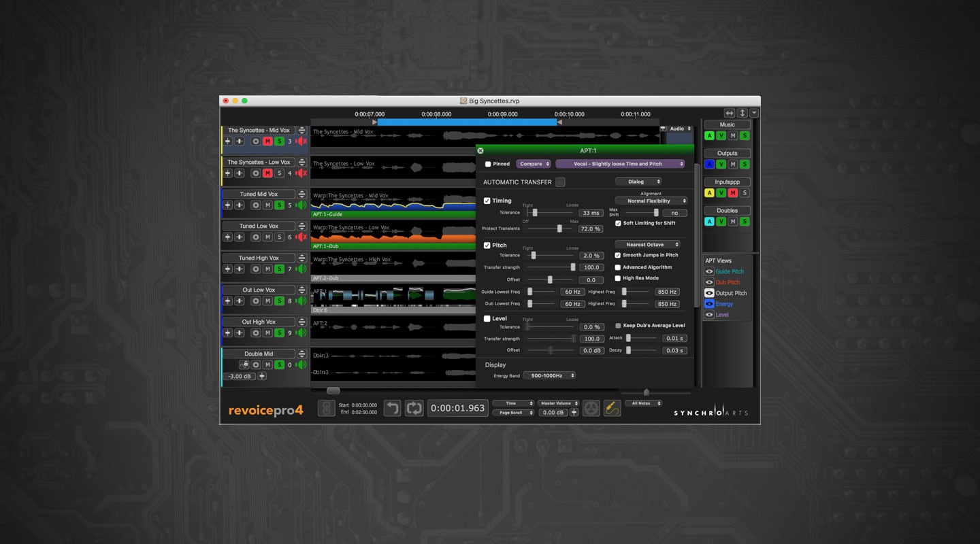980x544 pixels.
Task: Click the yellow audio cable icon
Action: pos(612,408)
